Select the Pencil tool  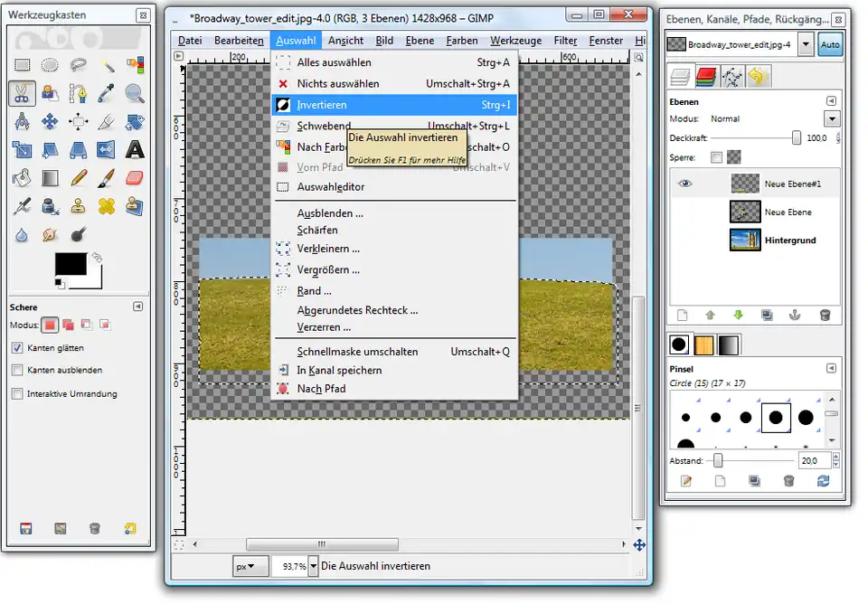coord(79,178)
